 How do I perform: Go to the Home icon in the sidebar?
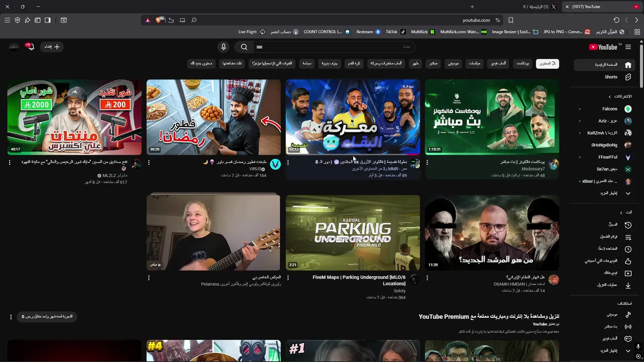628,65
